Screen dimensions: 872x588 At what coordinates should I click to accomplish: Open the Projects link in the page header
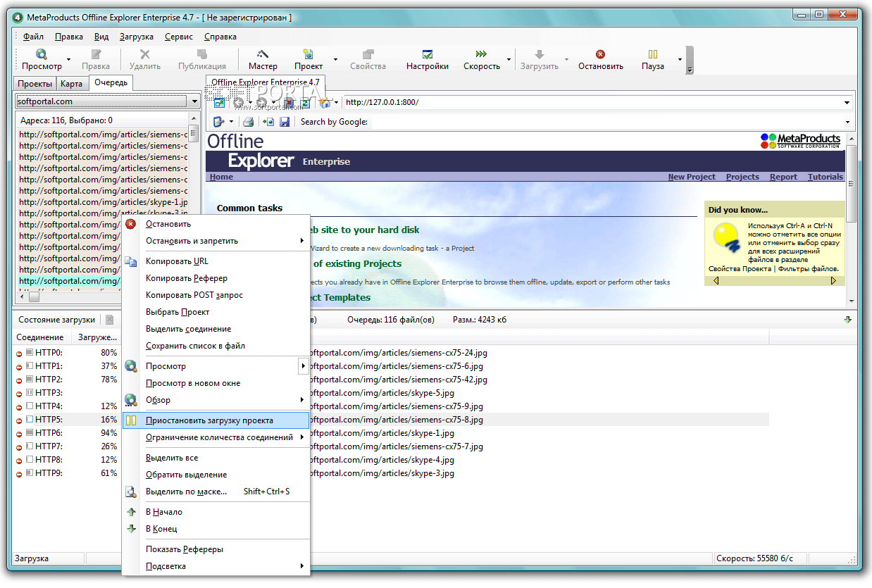(x=742, y=177)
